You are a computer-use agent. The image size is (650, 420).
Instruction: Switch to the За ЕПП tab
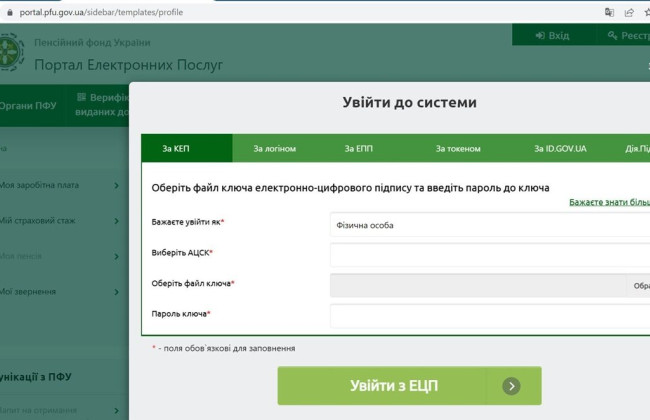pyautogui.click(x=359, y=148)
